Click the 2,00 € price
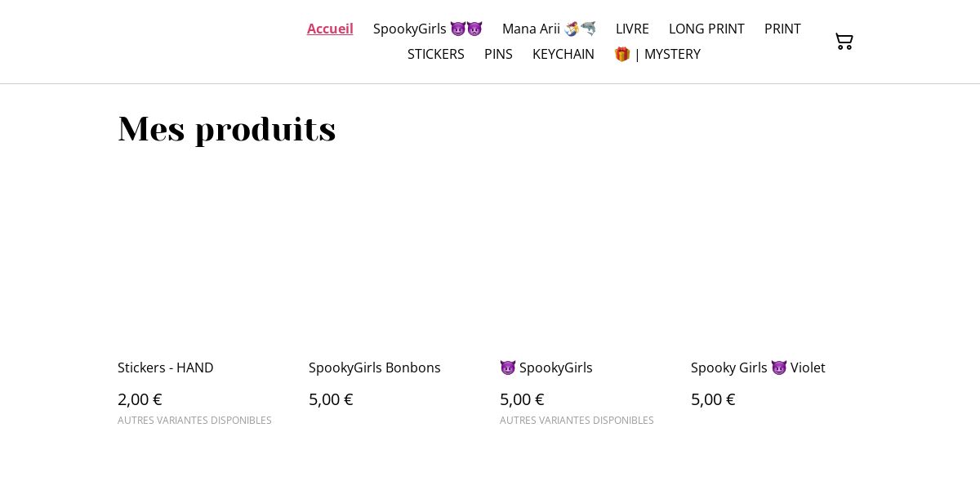The width and height of the screenshot is (980, 490). coord(140,399)
